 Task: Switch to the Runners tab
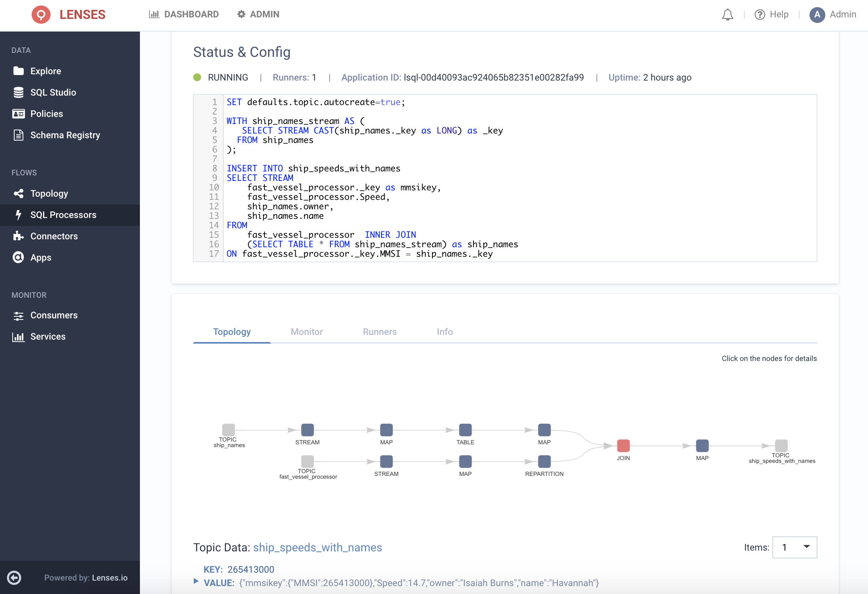click(x=380, y=332)
